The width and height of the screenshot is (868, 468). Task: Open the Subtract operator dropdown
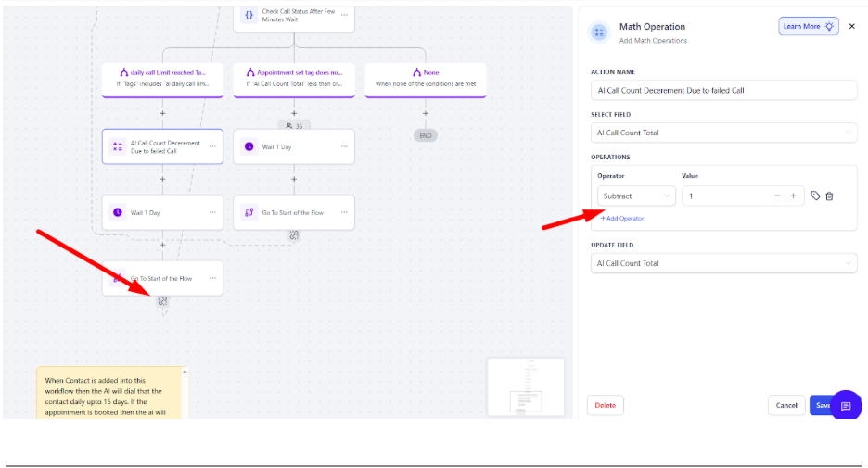637,196
